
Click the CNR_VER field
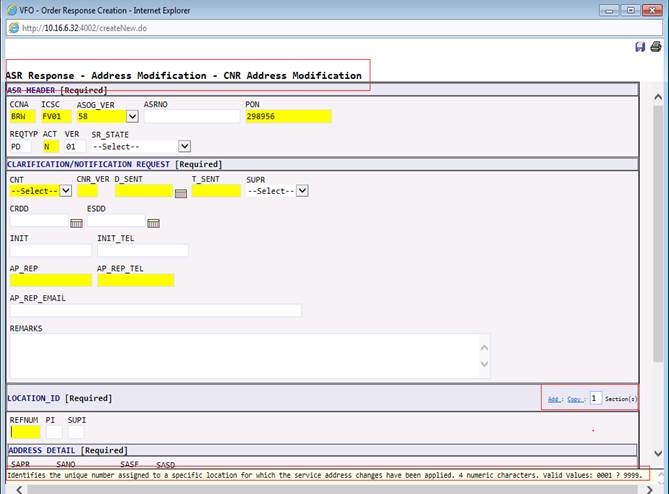(87, 191)
